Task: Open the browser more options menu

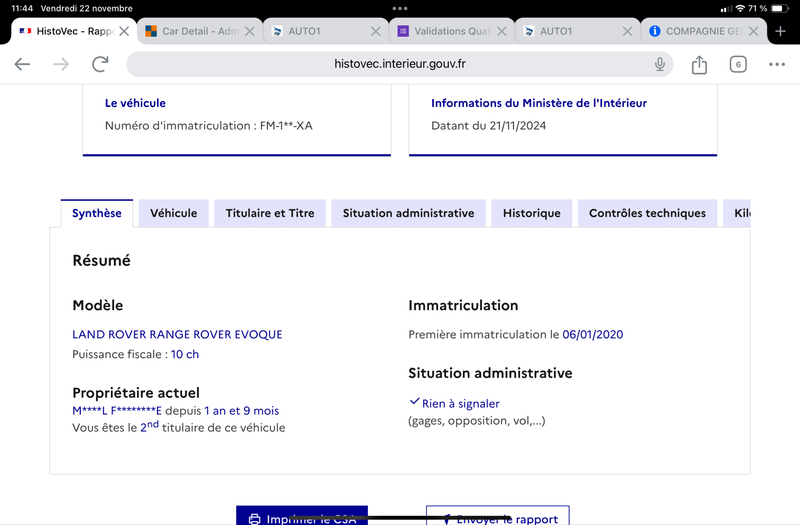Action: coord(777,64)
